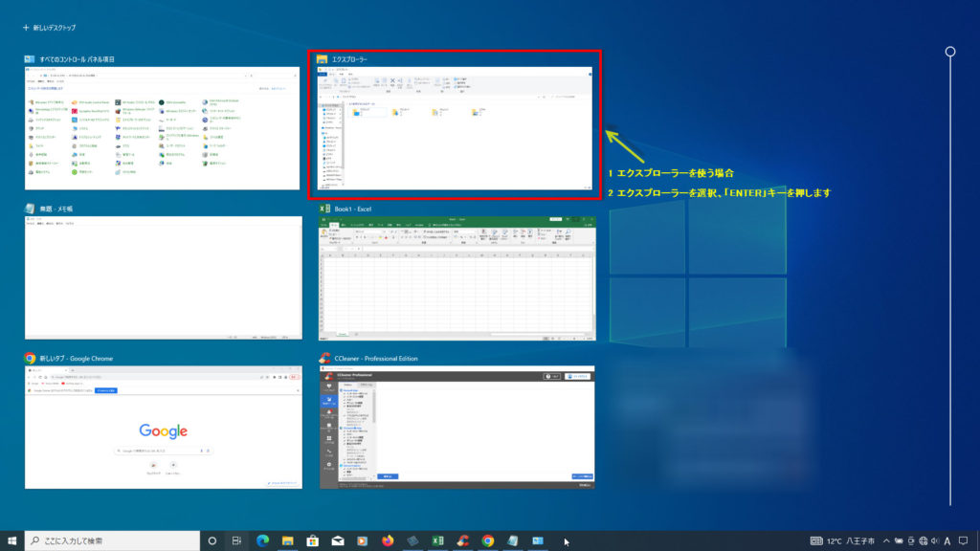
Task: Open the Mail app taskbar icon
Action: pos(337,540)
